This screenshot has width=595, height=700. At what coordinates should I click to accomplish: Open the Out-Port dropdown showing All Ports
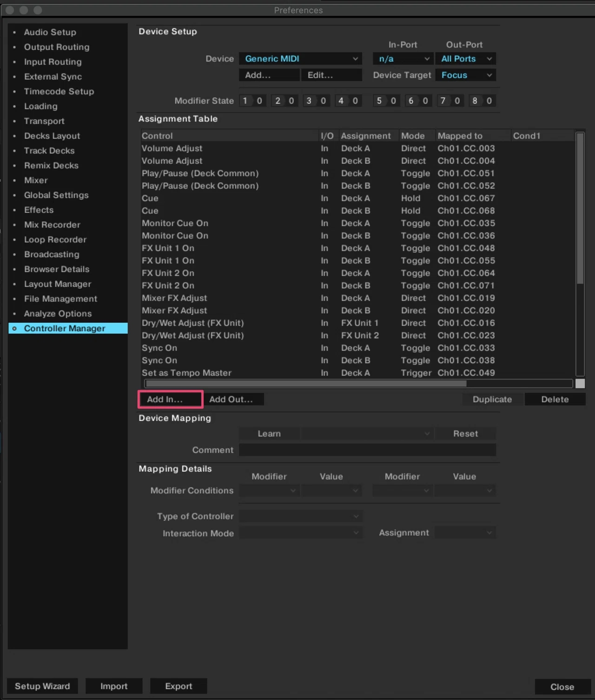[x=465, y=59]
